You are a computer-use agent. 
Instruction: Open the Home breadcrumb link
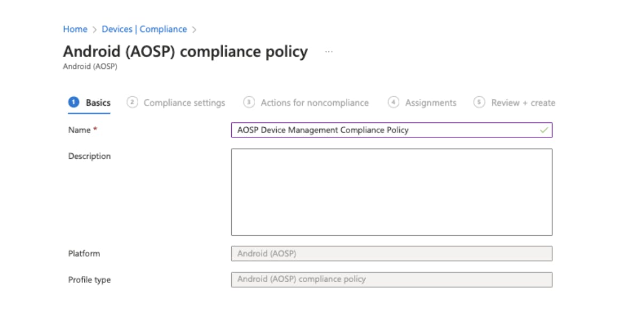click(75, 29)
